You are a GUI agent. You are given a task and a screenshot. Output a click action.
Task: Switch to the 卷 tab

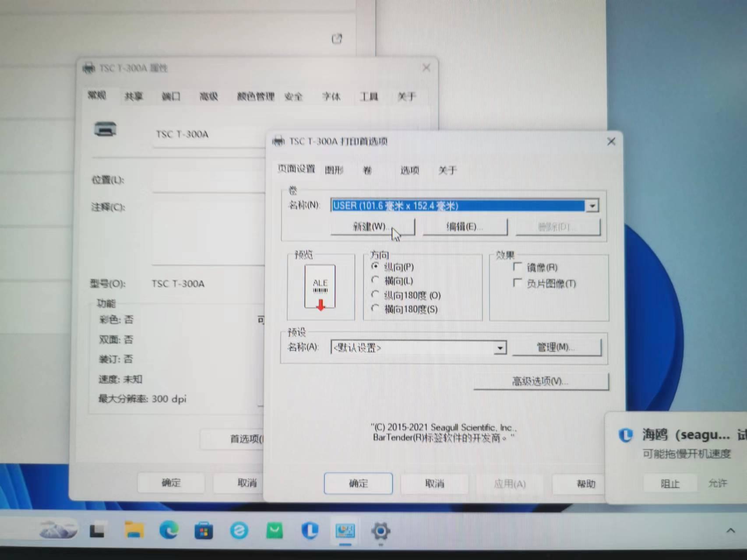point(367,170)
